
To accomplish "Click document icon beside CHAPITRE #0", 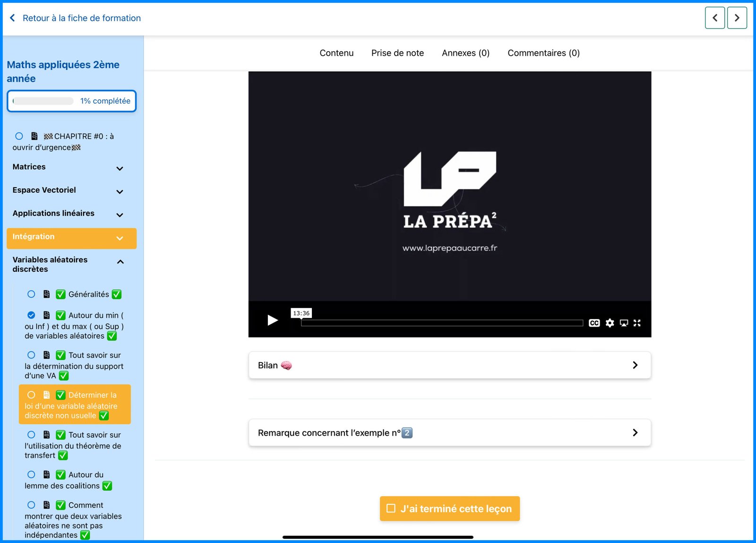I will (34, 136).
